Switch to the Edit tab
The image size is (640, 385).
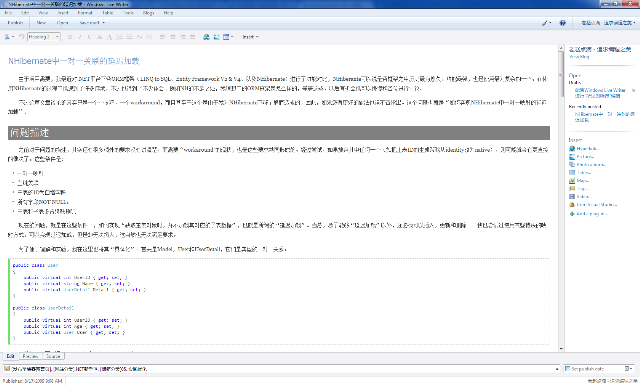point(11,356)
